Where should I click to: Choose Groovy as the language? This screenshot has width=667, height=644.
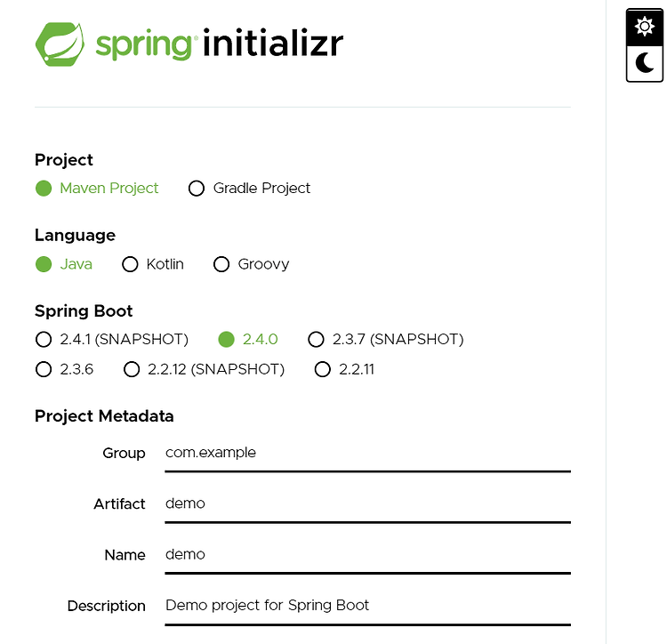[251, 264]
